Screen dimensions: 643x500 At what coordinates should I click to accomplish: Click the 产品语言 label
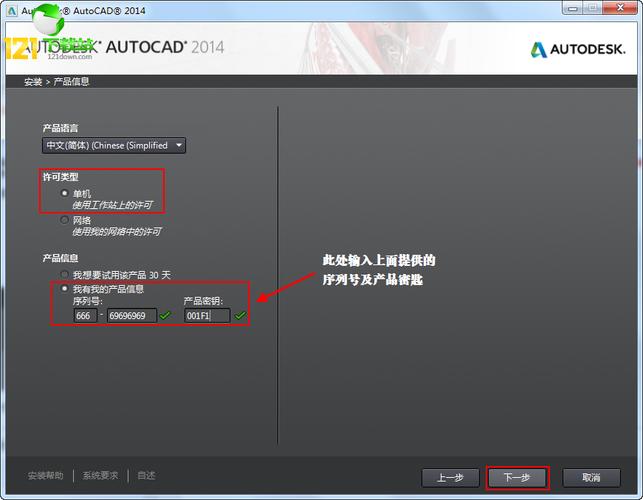[x=60, y=128]
